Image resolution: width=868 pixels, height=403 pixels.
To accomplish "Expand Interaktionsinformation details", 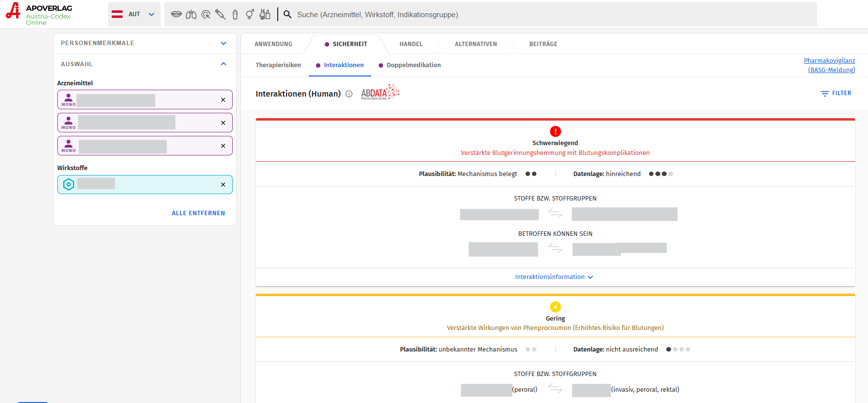I will coord(554,277).
